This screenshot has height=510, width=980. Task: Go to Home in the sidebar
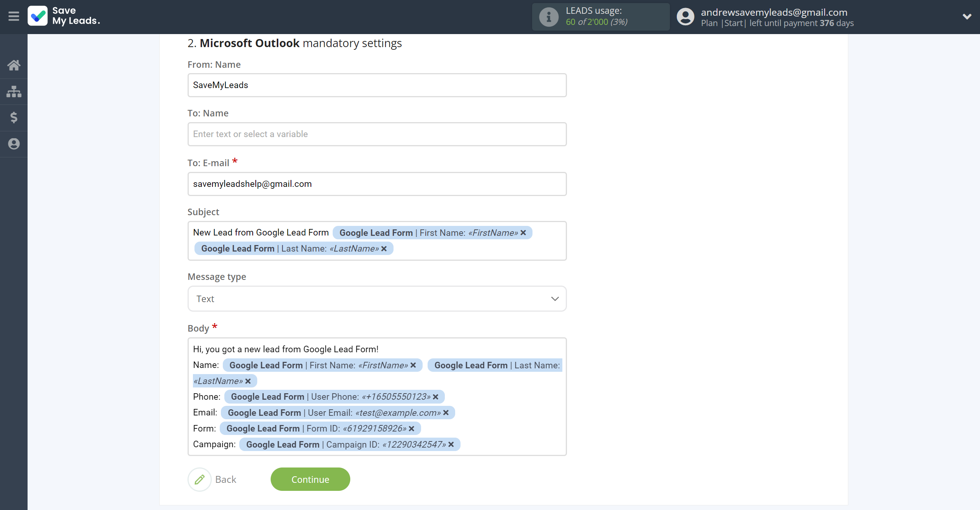[x=14, y=65]
